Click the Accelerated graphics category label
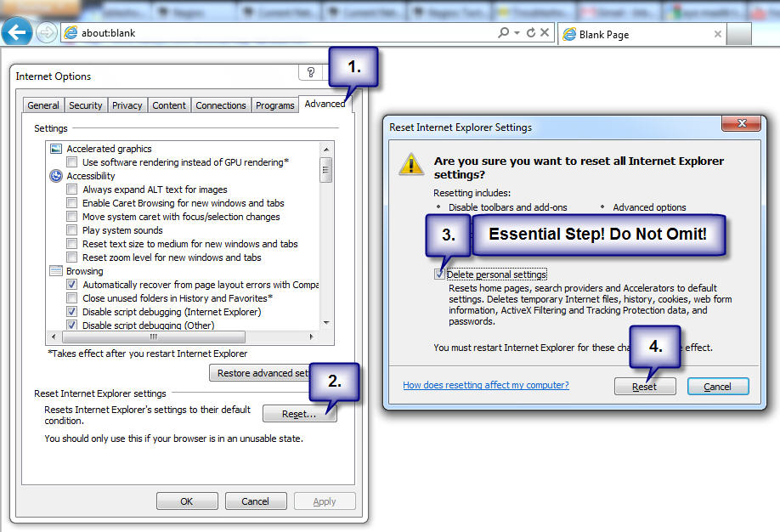The width and height of the screenshot is (780, 532). [x=109, y=149]
